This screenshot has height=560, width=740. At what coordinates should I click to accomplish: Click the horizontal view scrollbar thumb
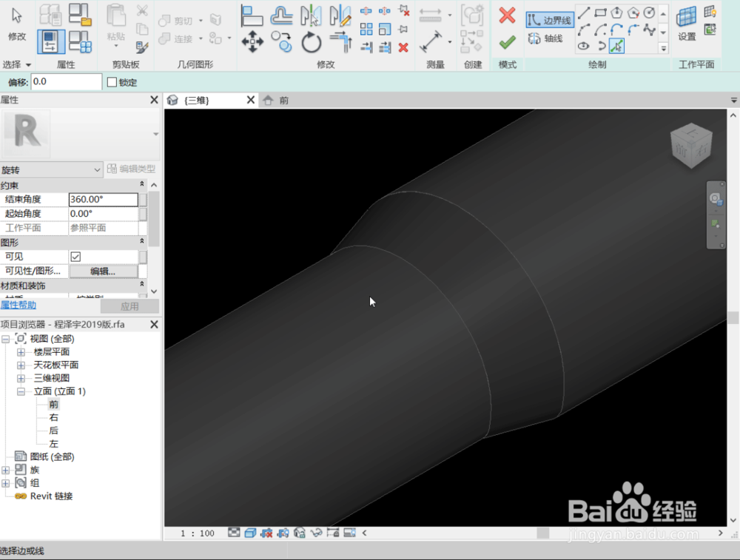click(x=543, y=533)
